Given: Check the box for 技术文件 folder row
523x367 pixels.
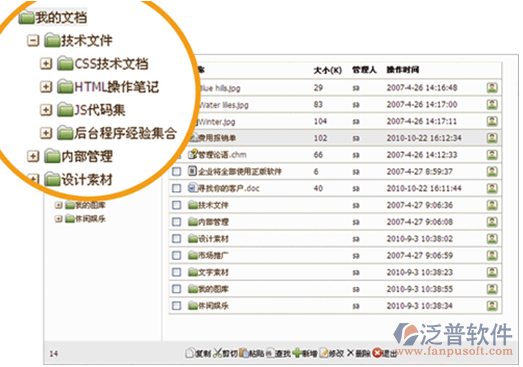Looking at the screenshot, I should click(x=176, y=205).
